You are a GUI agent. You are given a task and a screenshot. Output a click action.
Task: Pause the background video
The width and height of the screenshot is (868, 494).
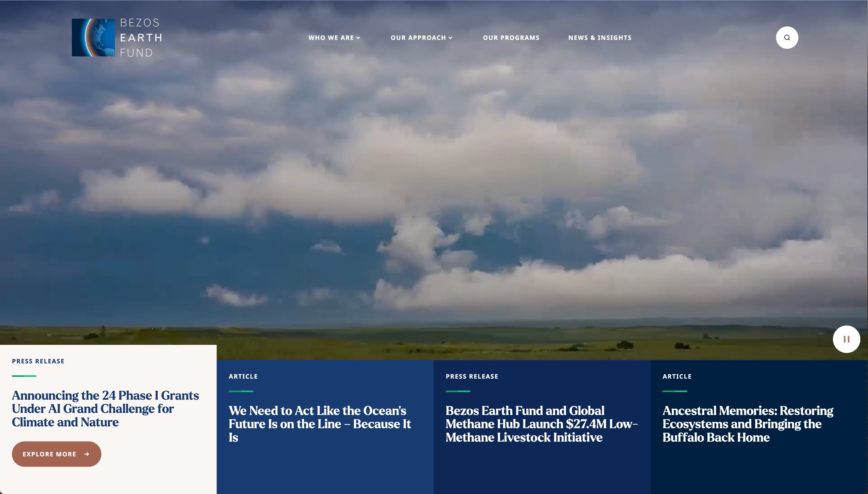pos(846,339)
